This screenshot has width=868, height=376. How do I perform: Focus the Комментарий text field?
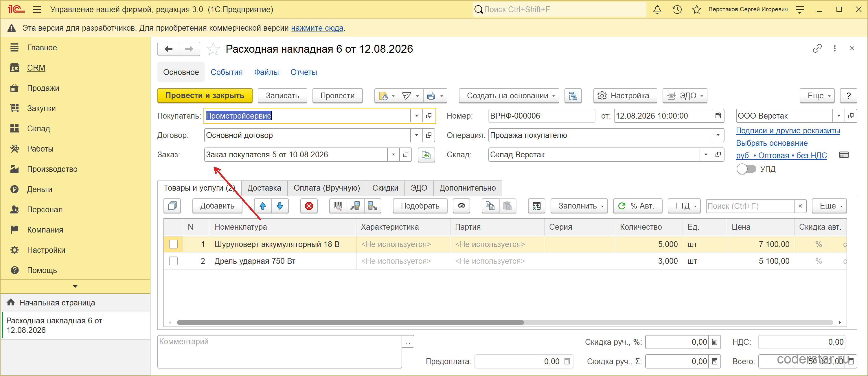(279, 351)
